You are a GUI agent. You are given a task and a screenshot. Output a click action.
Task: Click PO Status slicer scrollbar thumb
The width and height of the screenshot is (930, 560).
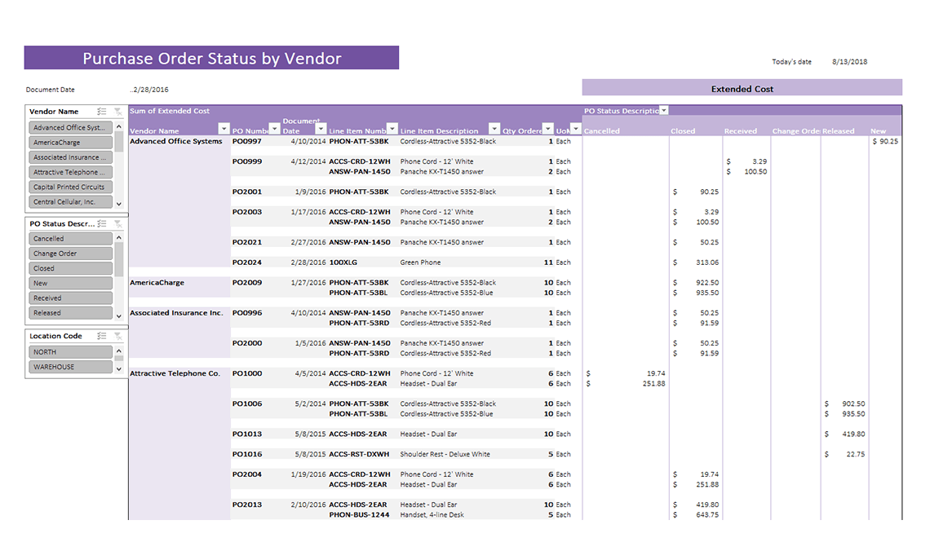(119, 259)
